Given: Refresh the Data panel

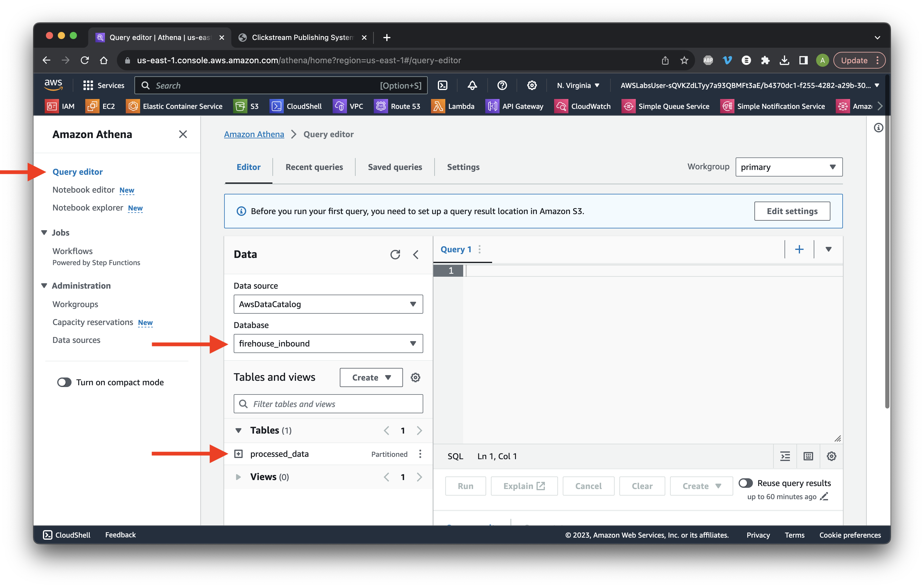Looking at the screenshot, I should tap(395, 254).
